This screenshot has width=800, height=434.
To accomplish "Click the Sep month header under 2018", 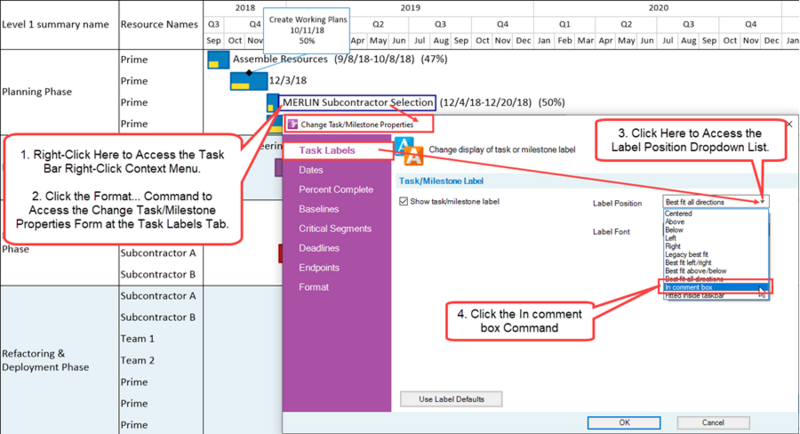I will tap(213, 40).
